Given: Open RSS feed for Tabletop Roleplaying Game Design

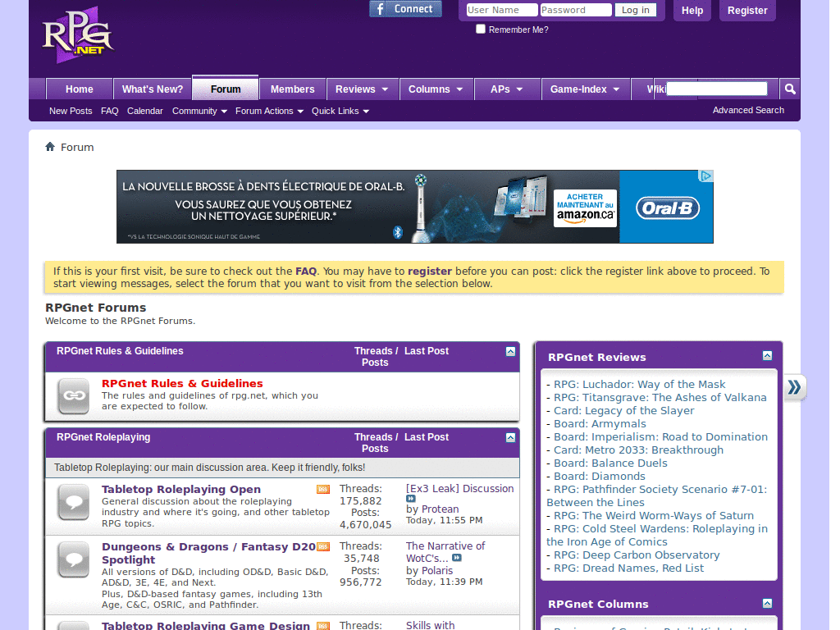Looking at the screenshot, I should pyautogui.click(x=323, y=626).
